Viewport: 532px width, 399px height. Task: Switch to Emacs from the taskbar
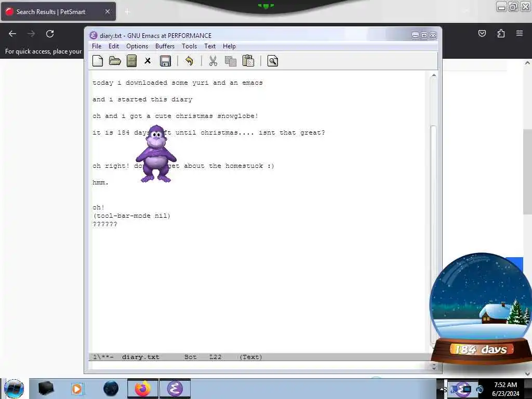click(175, 389)
